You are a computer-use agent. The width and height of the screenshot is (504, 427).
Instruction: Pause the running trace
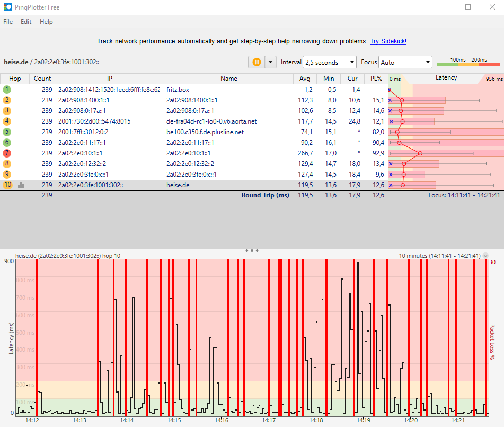pyautogui.click(x=257, y=62)
